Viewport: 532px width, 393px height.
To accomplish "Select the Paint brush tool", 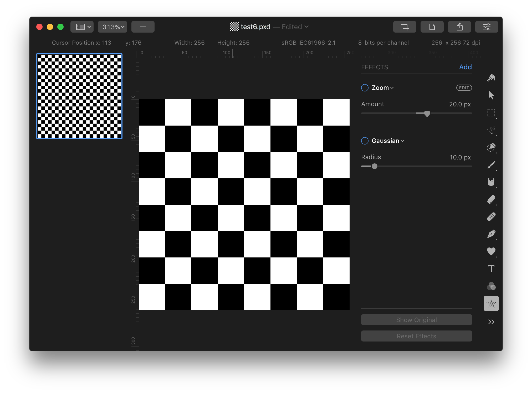I will 491,165.
